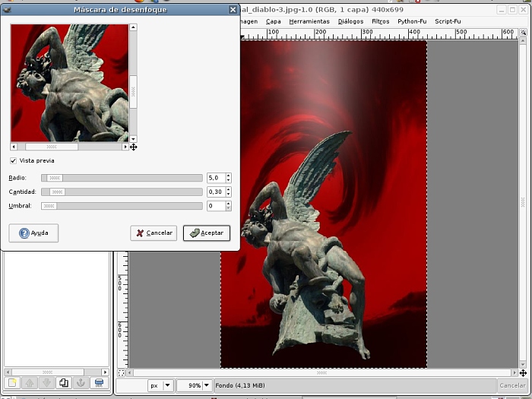This screenshot has height=399, width=532.
Task: Click the image window horizontal scrollbar thumb
Action: (322, 372)
